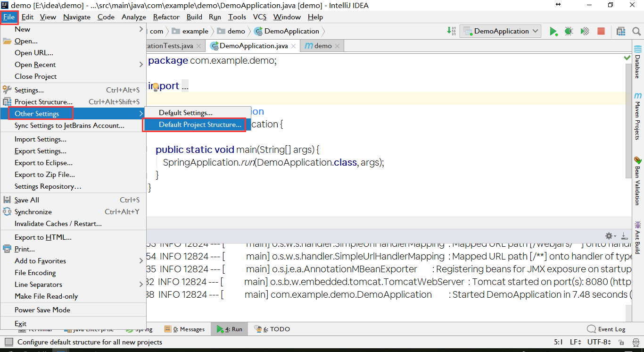Click the Open folder icon in File menu
The image size is (644, 352).
pos(7,41)
